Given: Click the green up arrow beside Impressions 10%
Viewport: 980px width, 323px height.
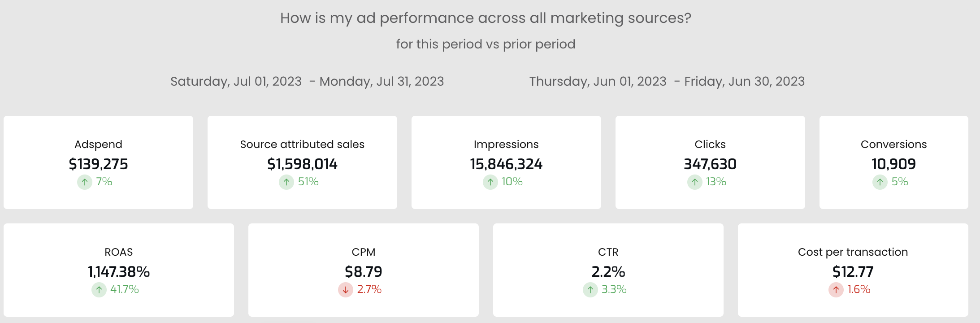Looking at the screenshot, I should click(x=490, y=182).
